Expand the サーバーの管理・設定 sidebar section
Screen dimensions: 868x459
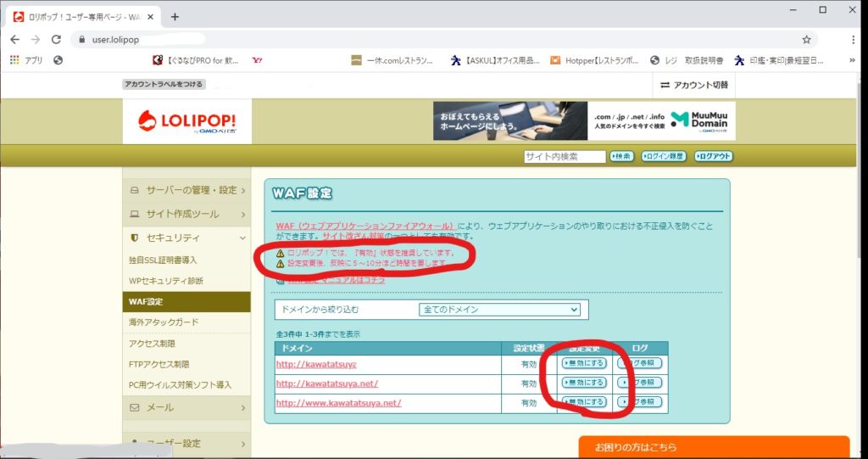pyautogui.click(x=186, y=190)
